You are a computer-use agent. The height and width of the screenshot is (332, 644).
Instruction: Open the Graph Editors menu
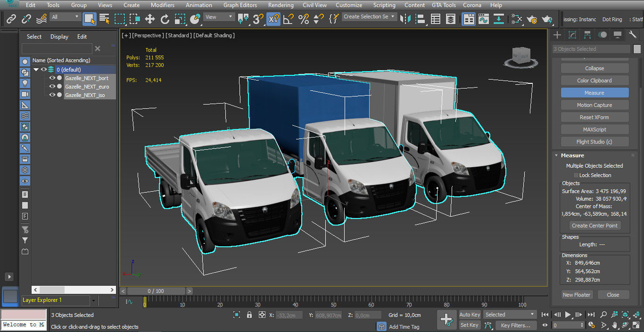coord(240,5)
